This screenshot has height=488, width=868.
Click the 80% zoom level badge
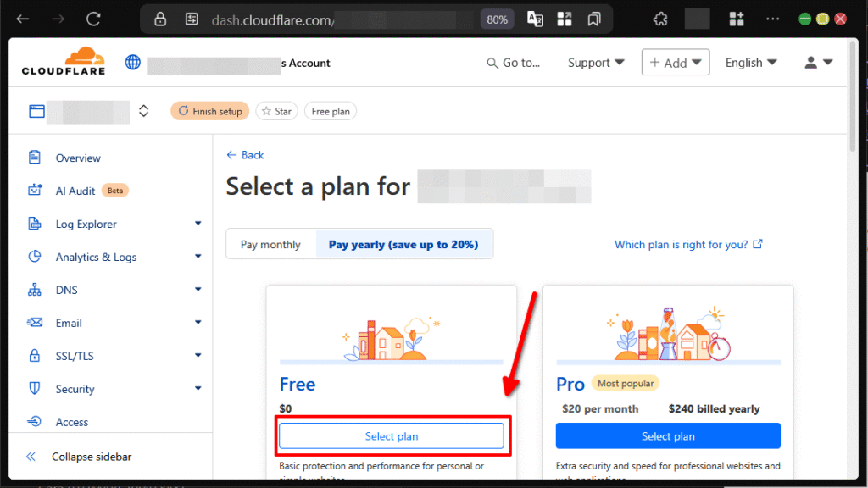[497, 19]
